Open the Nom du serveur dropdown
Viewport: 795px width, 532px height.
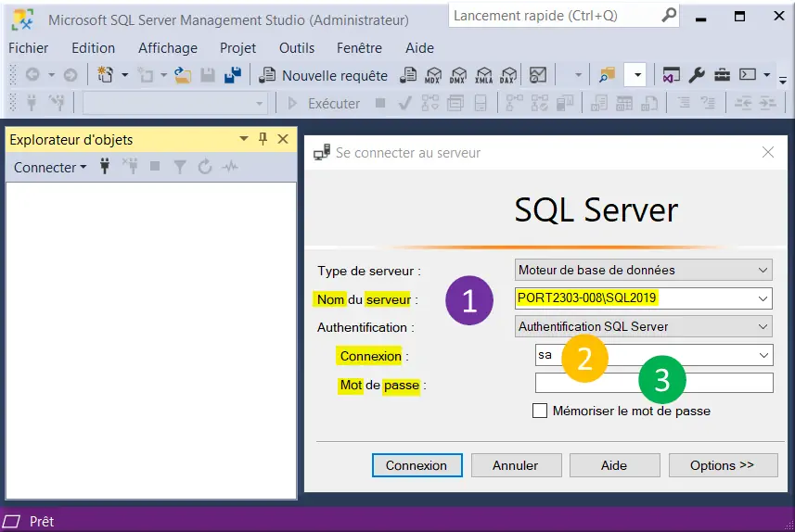point(763,298)
